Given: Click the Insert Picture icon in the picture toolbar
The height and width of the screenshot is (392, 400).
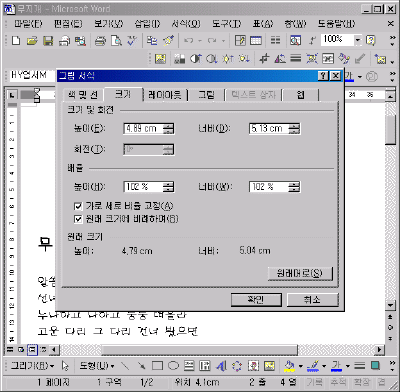Looking at the screenshot, I should click(x=160, y=59).
